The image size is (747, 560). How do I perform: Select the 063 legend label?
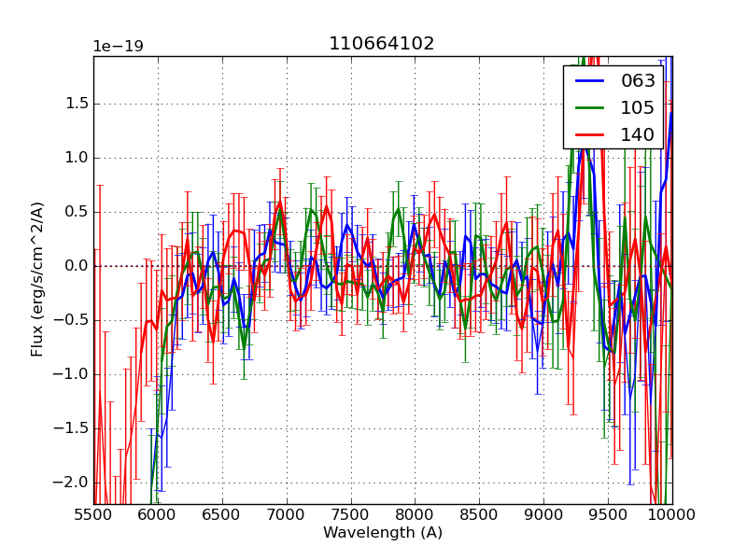[638, 81]
